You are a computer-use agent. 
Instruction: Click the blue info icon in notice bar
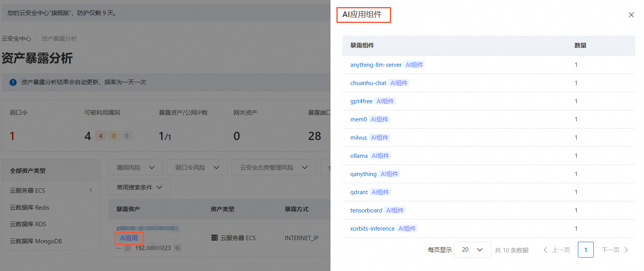[13, 82]
